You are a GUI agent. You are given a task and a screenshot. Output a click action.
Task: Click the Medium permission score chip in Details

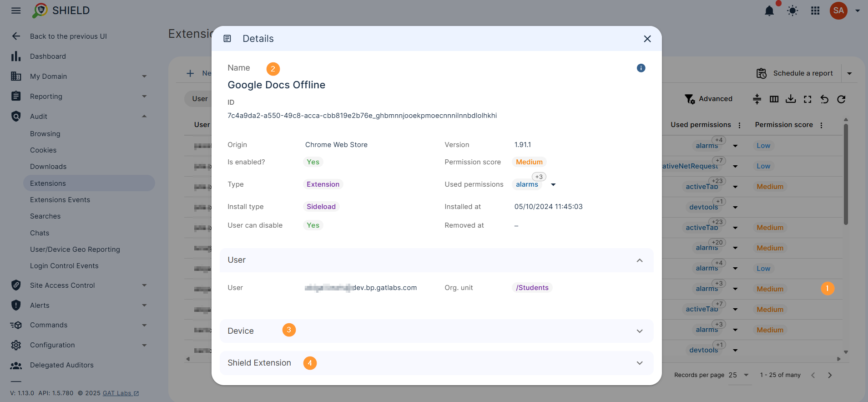point(529,162)
